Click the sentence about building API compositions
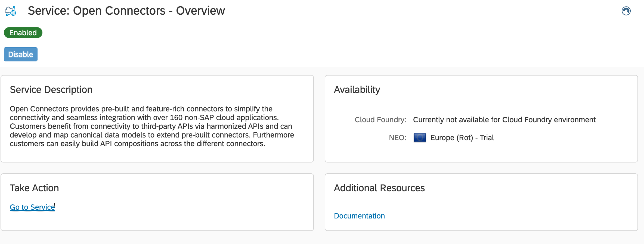This screenshot has height=244, width=644. click(137, 144)
